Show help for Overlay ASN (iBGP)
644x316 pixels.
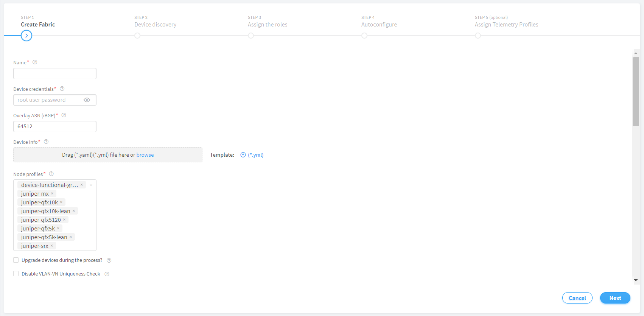(x=64, y=115)
